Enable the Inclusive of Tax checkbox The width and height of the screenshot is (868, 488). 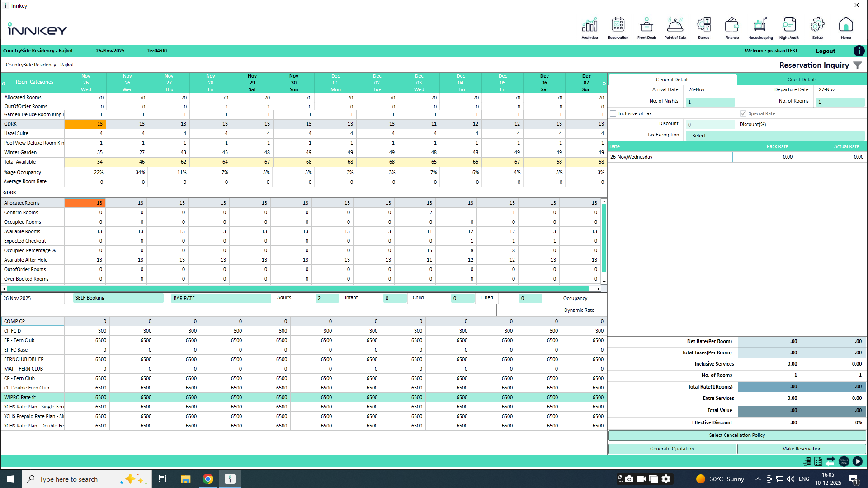[613, 113]
